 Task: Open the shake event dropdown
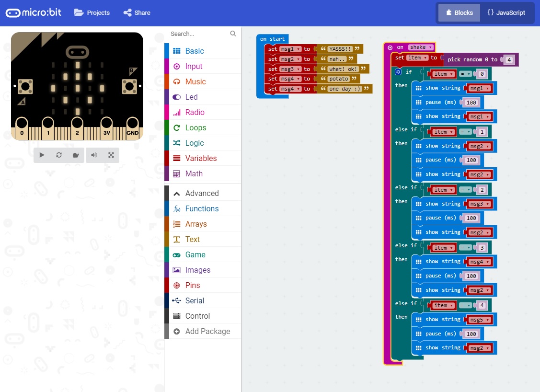pyautogui.click(x=420, y=47)
